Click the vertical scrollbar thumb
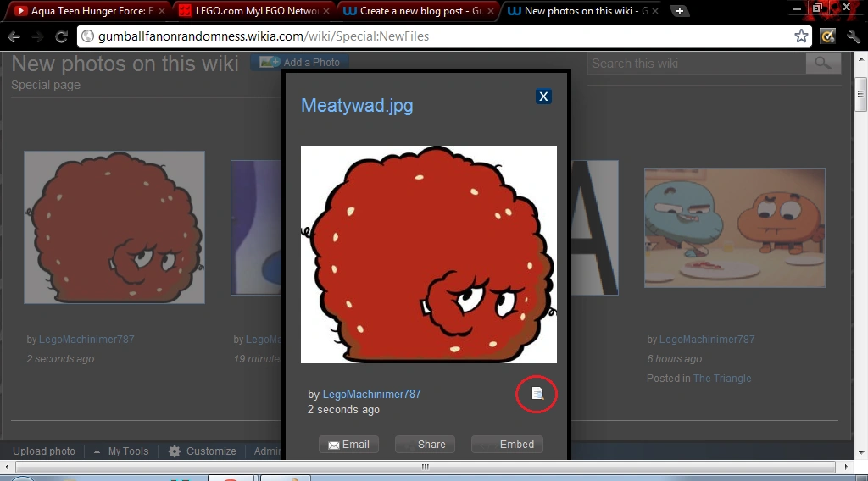 pyautogui.click(x=861, y=94)
